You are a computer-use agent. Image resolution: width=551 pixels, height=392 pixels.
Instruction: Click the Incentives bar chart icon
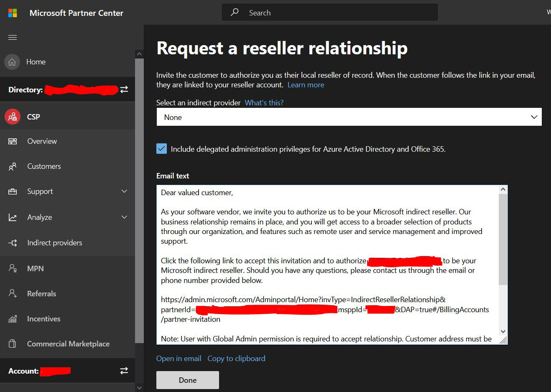(x=13, y=319)
